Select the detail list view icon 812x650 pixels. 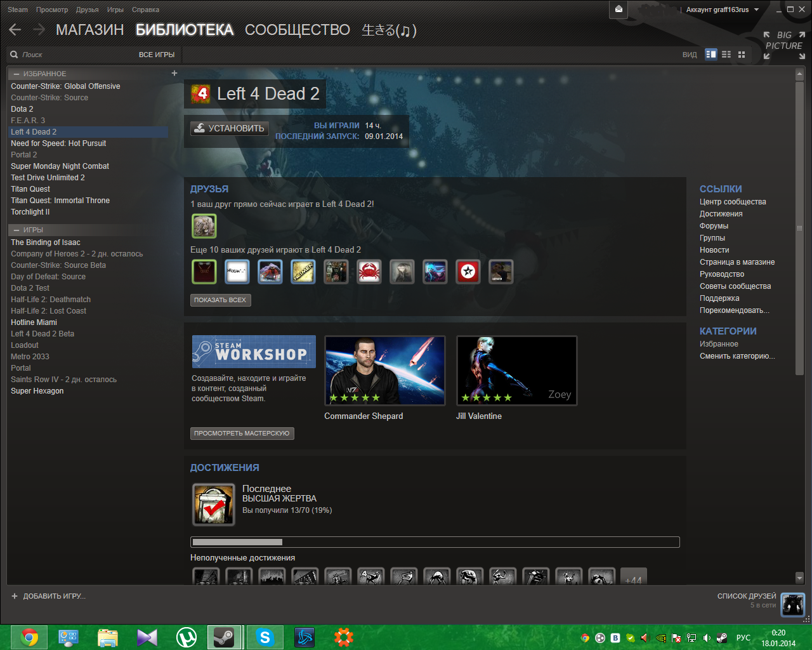[711, 55]
